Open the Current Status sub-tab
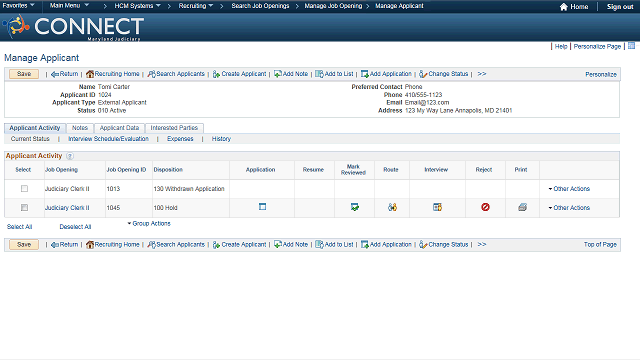The height and width of the screenshot is (360, 640). pyautogui.click(x=30, y=139)
